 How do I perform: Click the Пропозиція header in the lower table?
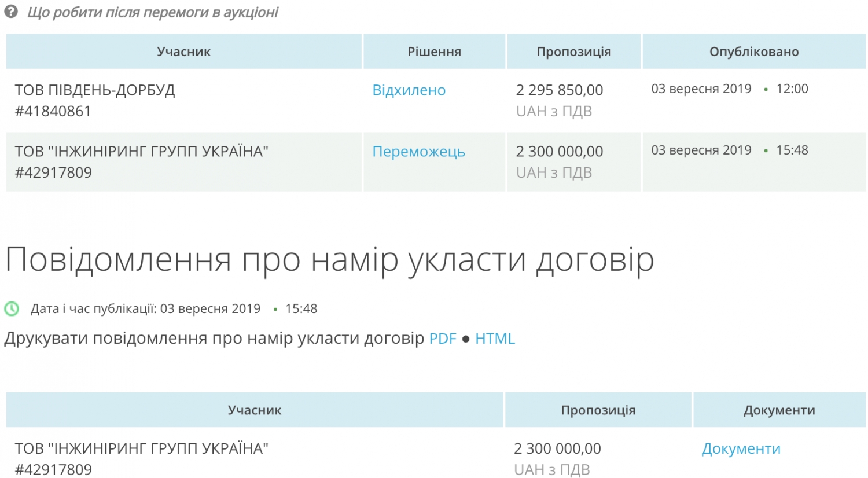coord(598,410)
